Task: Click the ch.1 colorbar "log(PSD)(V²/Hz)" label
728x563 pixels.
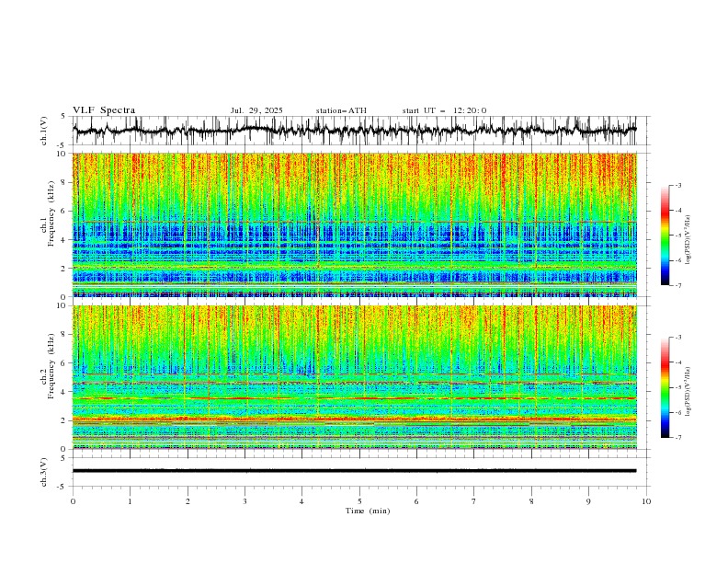Action: click(688, 240)
